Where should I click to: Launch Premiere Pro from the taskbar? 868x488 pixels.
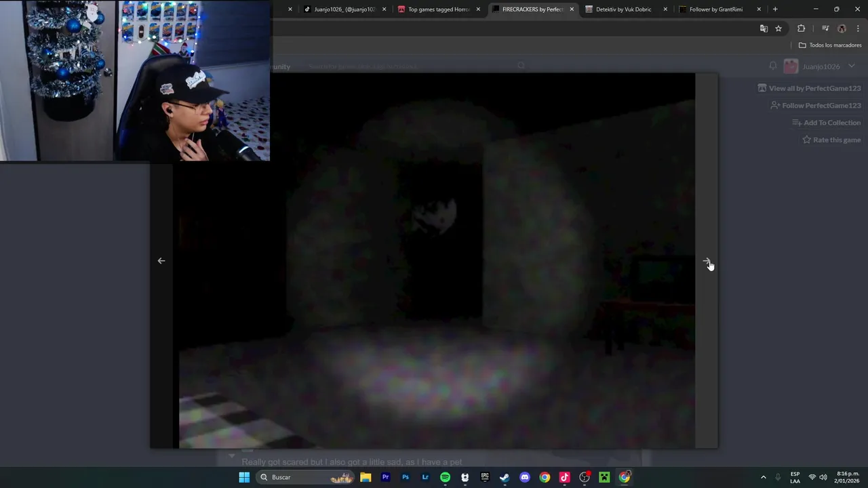tap(385, 477)
